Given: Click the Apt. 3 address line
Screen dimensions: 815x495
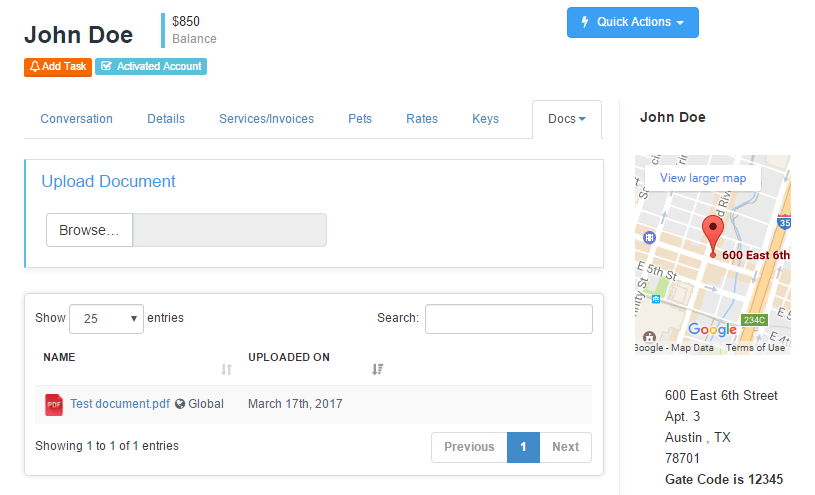Looking at the screenshot, I should 682,416.
